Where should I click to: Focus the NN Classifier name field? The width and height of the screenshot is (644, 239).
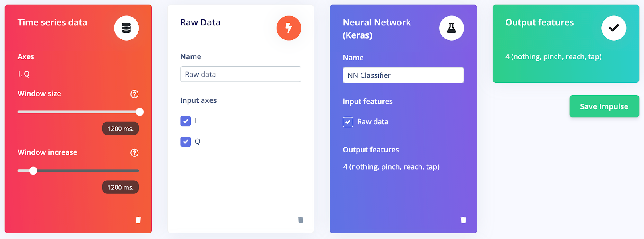403,75
